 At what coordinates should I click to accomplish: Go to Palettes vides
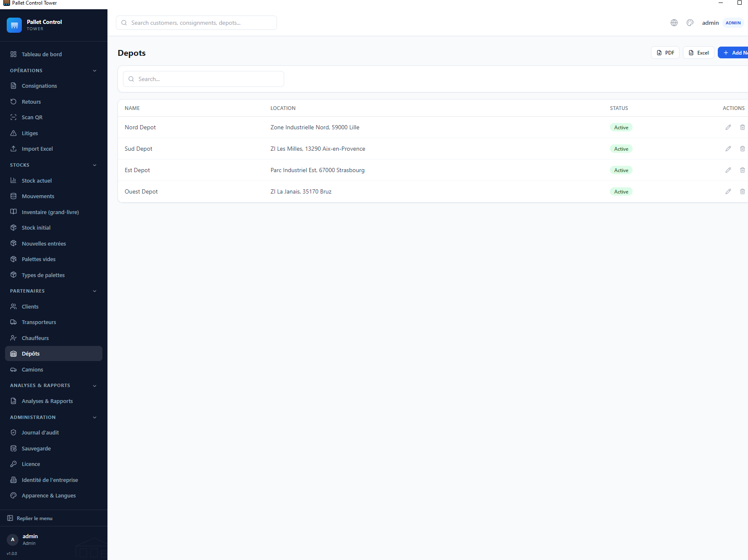pyautogui.click(x=54, y=259)
